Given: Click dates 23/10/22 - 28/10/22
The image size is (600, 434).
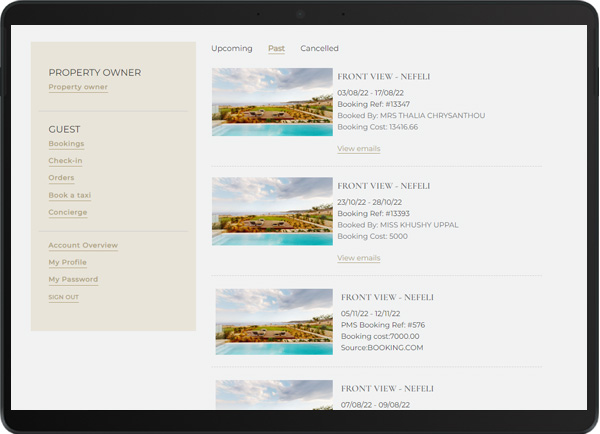Looking at the screenshot, I should [370, 202].
